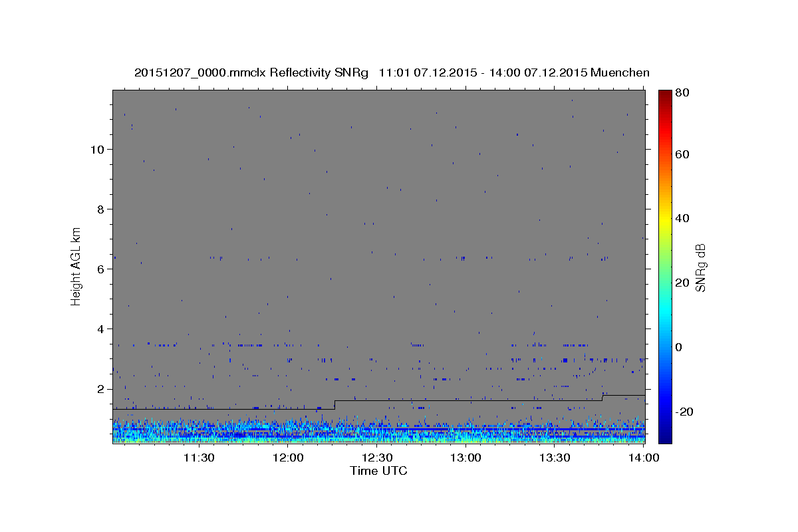Screen dimensions: 798x532
Task: Click the 'Time UTC' axis label
Action: 378,471
